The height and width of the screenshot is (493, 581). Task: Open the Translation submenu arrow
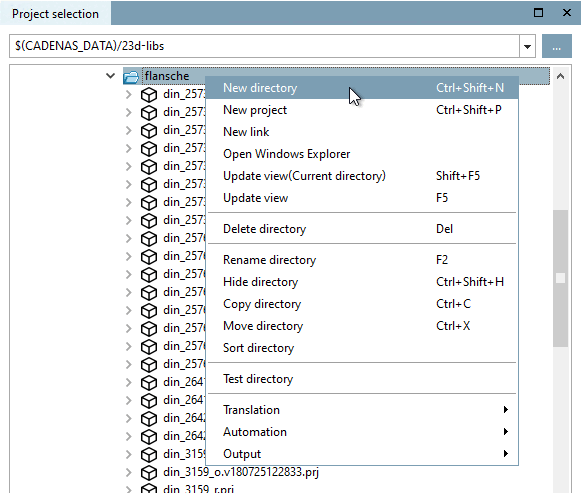point(506,410)
